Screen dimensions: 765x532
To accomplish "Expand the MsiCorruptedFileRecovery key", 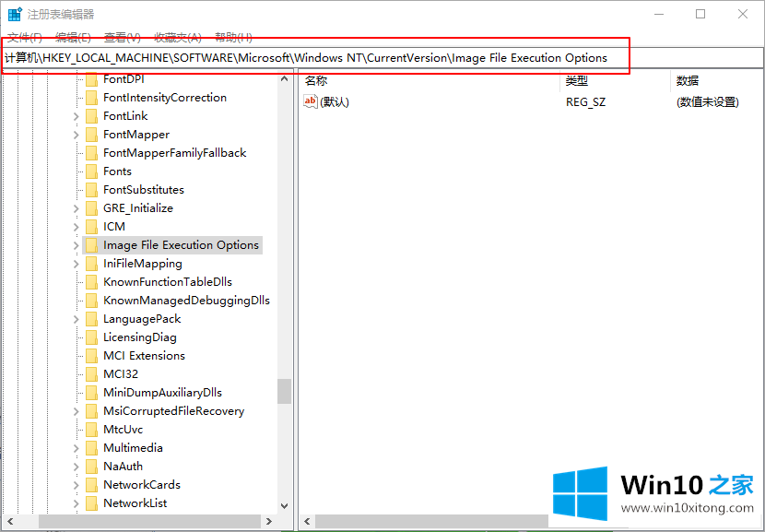I will tap(76, 411).
